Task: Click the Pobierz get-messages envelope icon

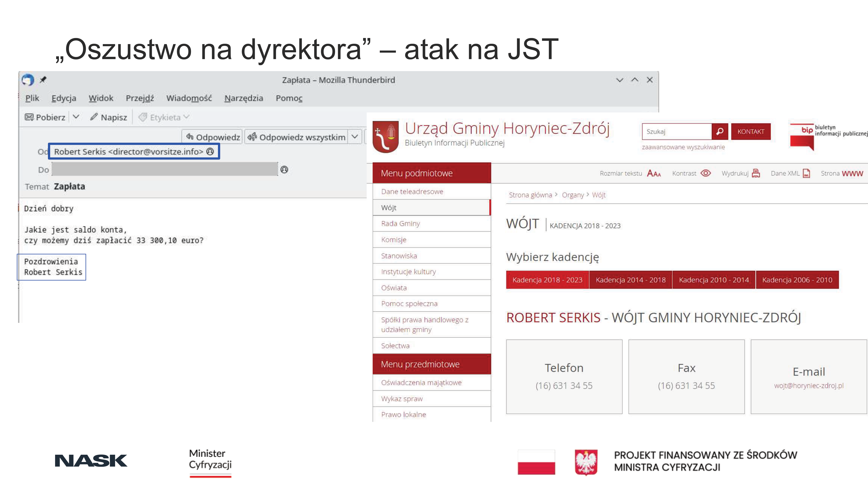Action: click(x=29, y=117)
